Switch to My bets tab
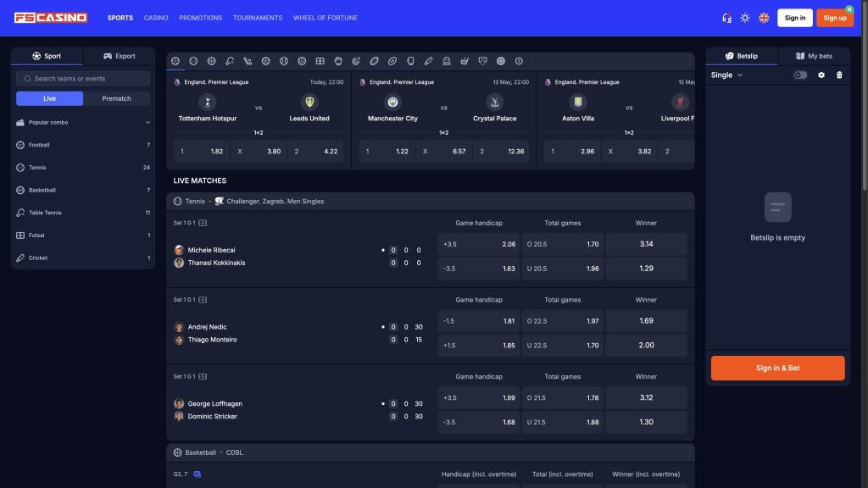 pyautogui.click(x=814, y=56)
